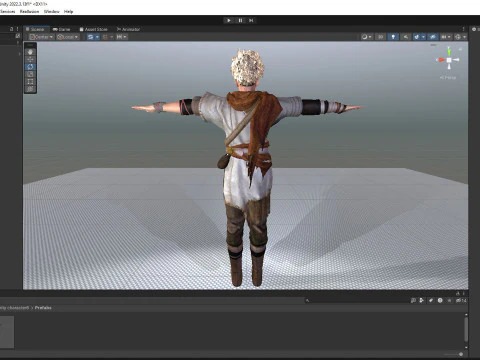Open the Animator tab
Image resolution: width=480 pixels, height=360 pixels.
(129, 29)
